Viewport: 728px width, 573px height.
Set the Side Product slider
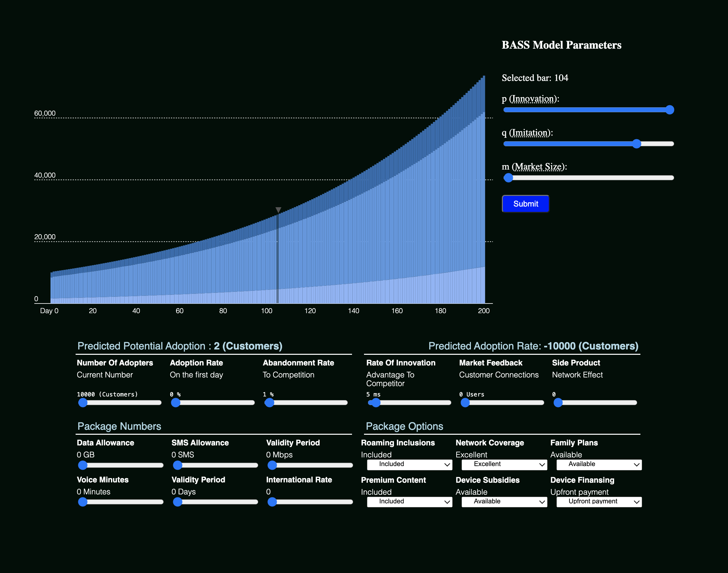(x=595, y=402)
